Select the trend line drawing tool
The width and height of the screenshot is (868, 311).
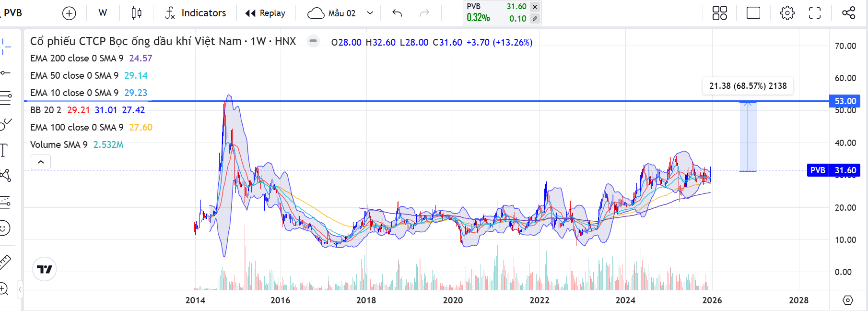(x=5, y=73)
